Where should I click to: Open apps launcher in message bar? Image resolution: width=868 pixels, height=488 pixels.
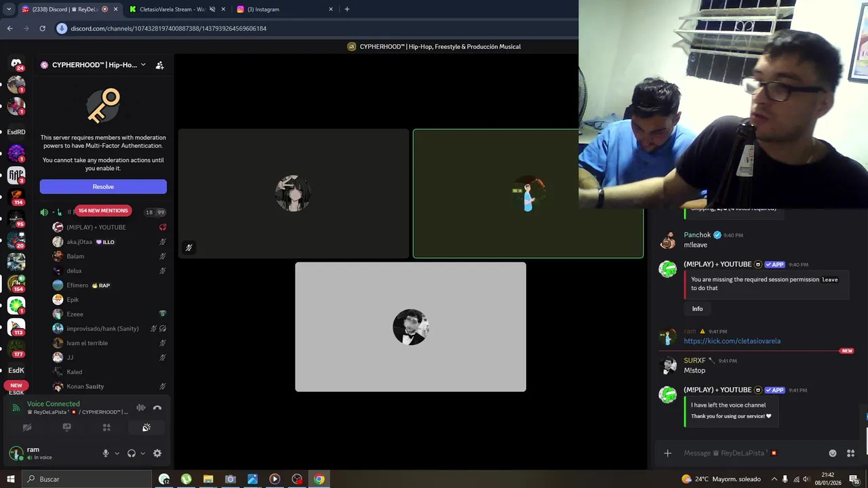point(851,453)
